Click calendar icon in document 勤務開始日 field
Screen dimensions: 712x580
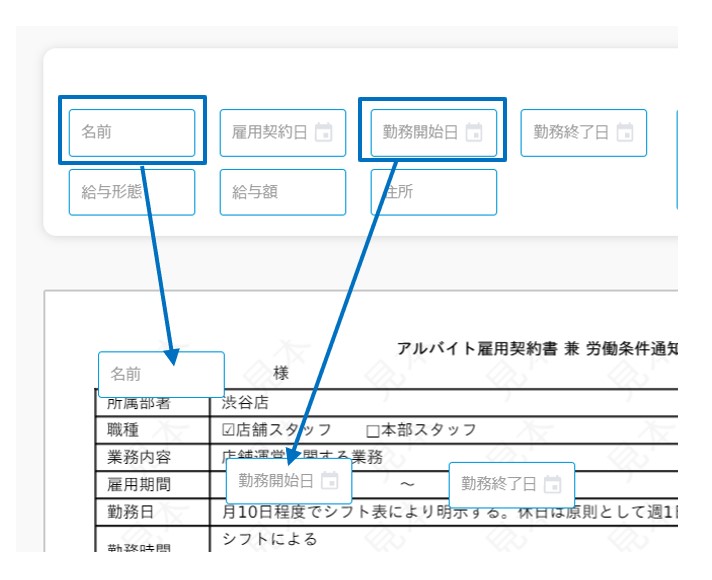click(x=330, y=481)
